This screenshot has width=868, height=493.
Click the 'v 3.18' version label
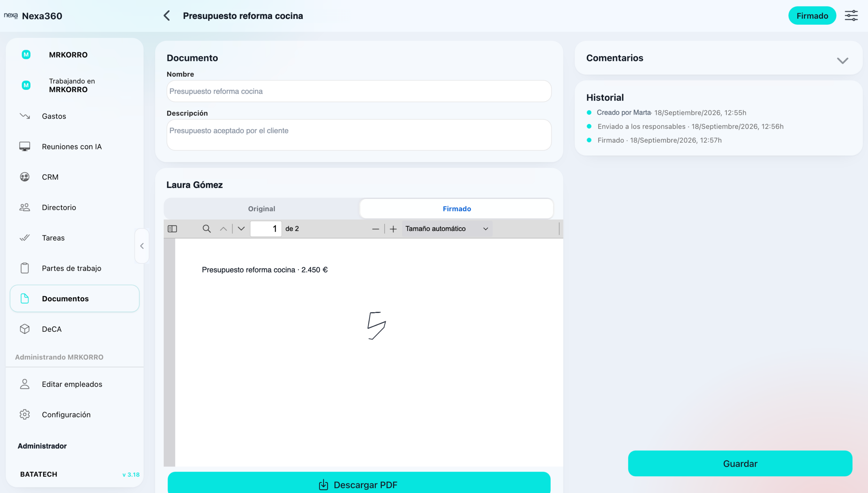click(x=131, y=475)
